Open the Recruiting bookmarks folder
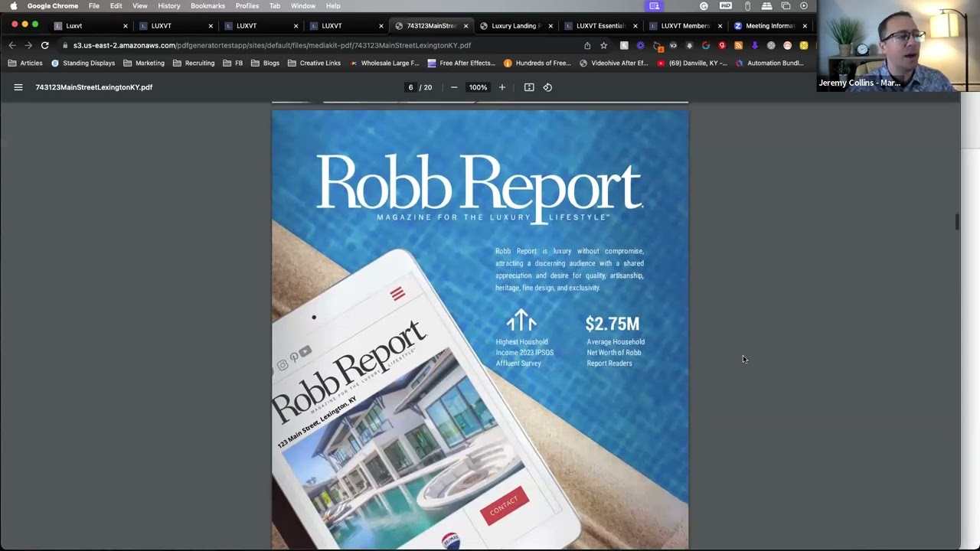This screenshot has width=980, height=551. pos(194,64)
